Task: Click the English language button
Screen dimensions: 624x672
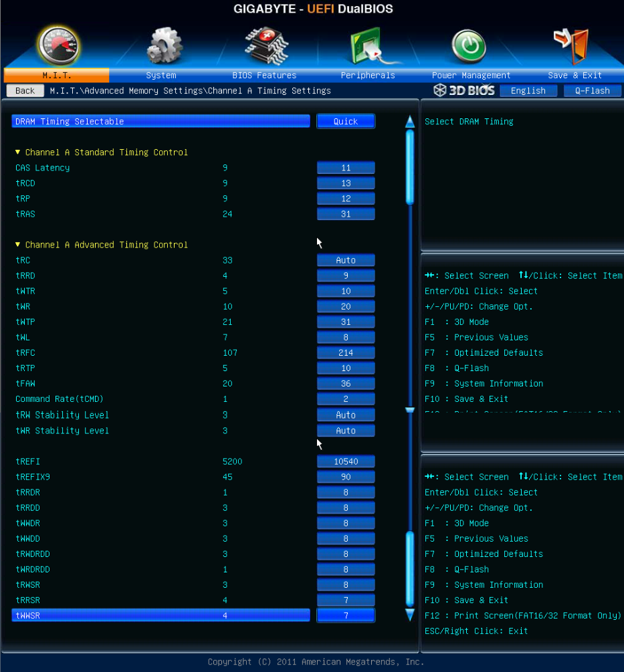Action: [x=528, y=90]
